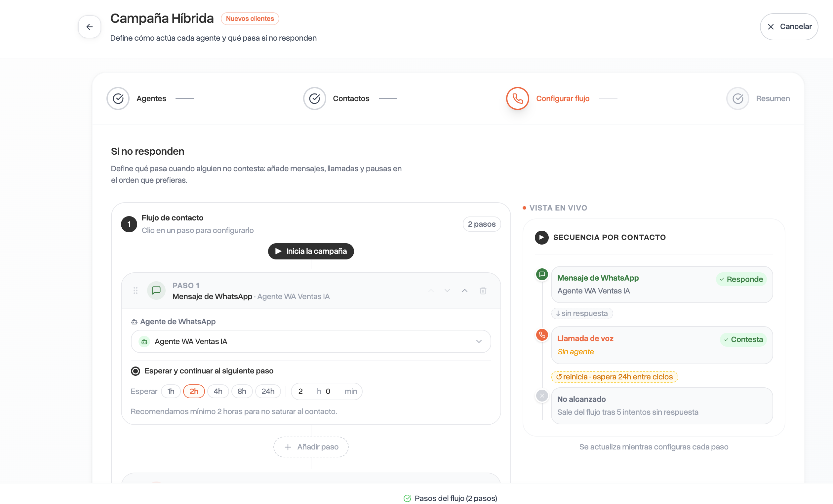
Task: Choose the 1h wait preset
Action: pyautogui.click(x=171, y=391)
